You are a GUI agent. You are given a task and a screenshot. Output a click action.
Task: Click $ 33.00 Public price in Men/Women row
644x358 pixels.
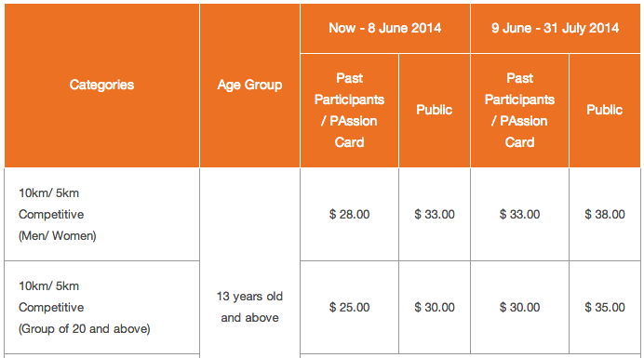(x=434, y=214)
